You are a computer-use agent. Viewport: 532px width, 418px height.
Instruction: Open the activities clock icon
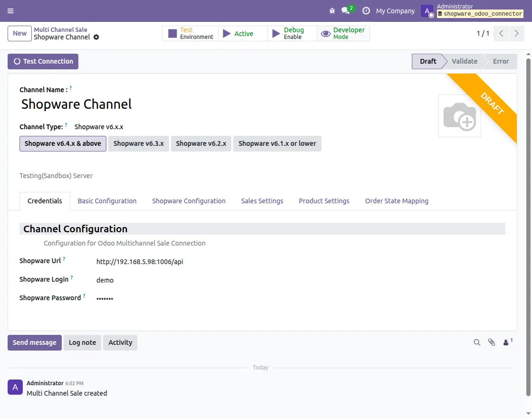point(366,11)
